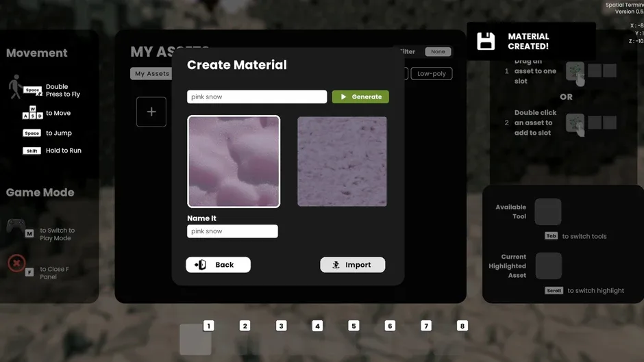Click the Scroll key icon
The width and height of the screenshot is (644, 362).
tap(554, 291)
